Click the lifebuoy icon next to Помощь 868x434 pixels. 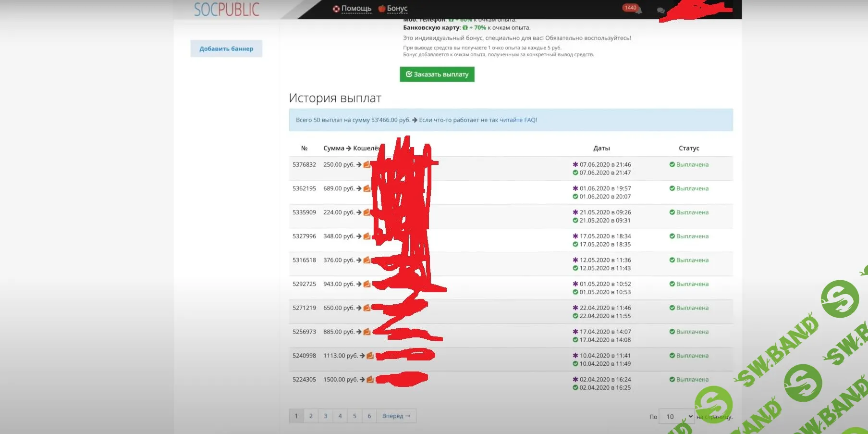pyautogui.click(x=335, y=8)
